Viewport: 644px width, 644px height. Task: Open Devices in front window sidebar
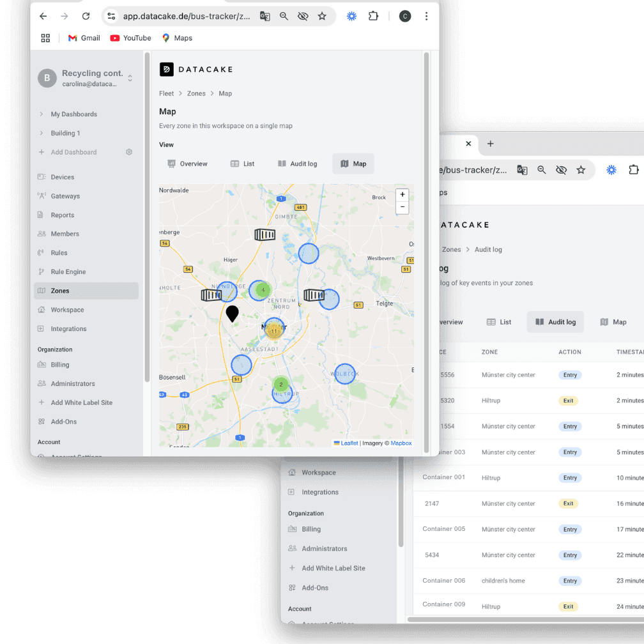pos(63,177)
